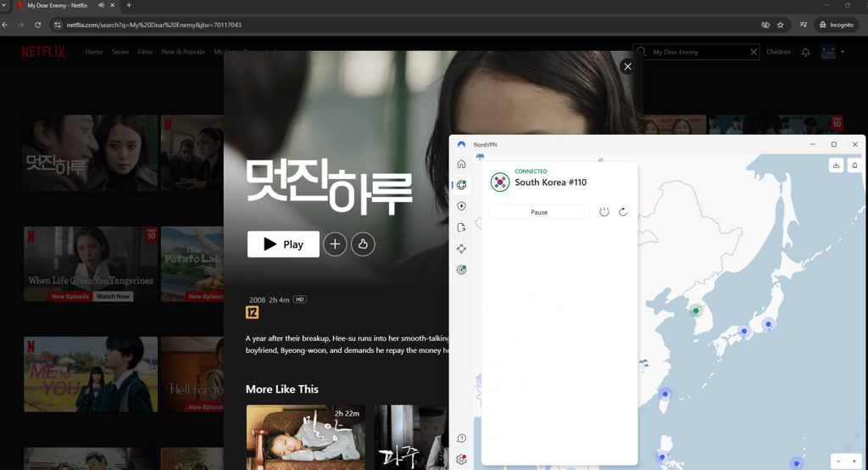Open the browser media control icon
Image resolution: width=868 pixels, height=470 pixels.
tap(804, 25)
